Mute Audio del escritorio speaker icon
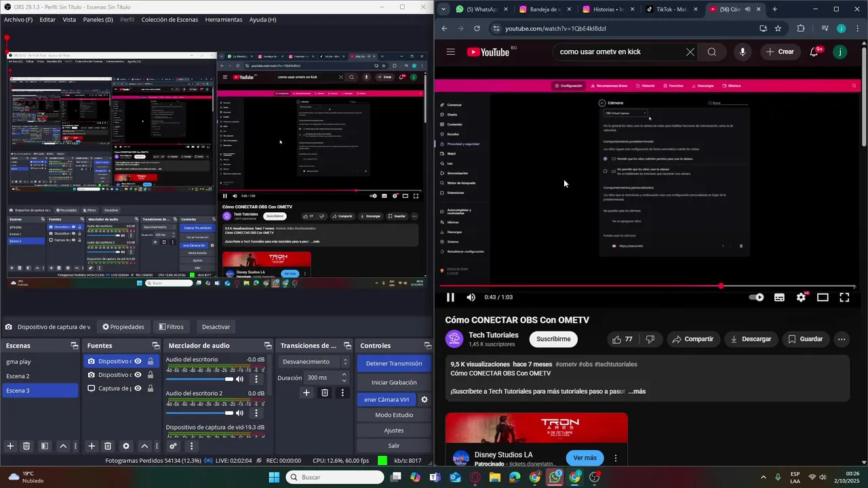Image resolution: width=868 pixels, height=488 pixels. 239,379
